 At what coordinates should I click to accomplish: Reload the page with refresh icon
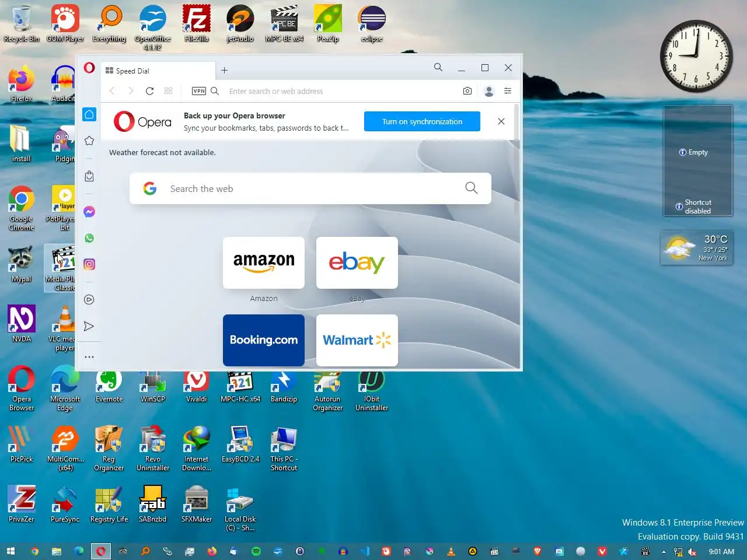pyautogui.click(x=149, y=91)
